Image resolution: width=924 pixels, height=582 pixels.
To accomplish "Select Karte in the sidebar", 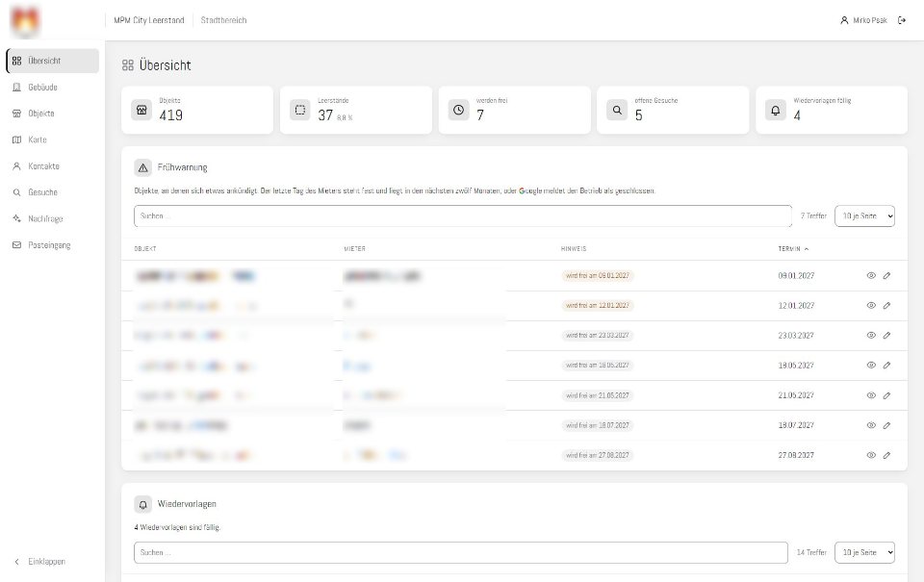I will [x=52, y=139].
